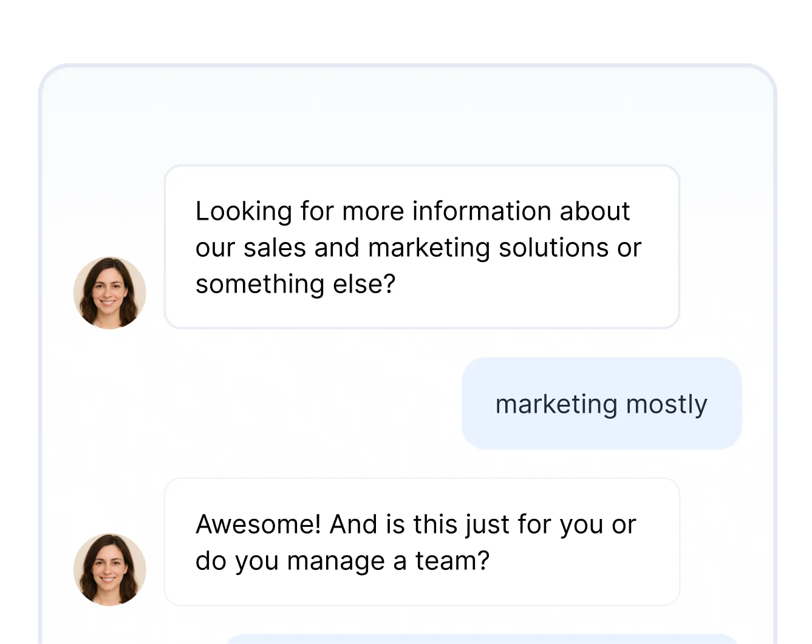Image resolution: width=812 pixels, height=644 pixels.
Task: Select the "marketing mostly" reply bubble
Action: [x=602, y=404]
